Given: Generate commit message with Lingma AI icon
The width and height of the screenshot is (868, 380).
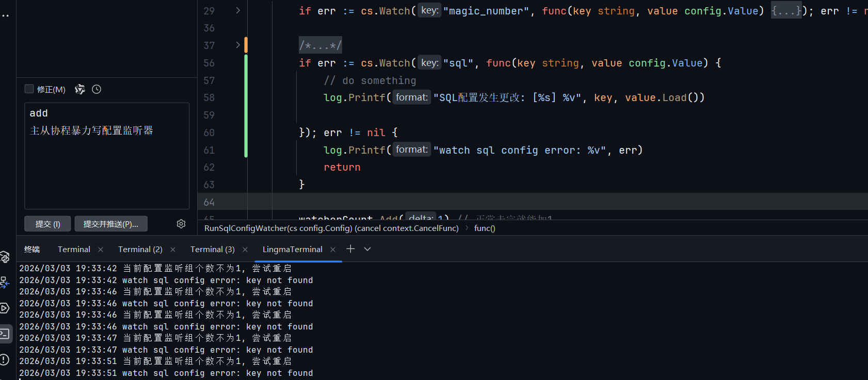Looking at the screenshot, I should pyautogui.click(x=79, y=89).
